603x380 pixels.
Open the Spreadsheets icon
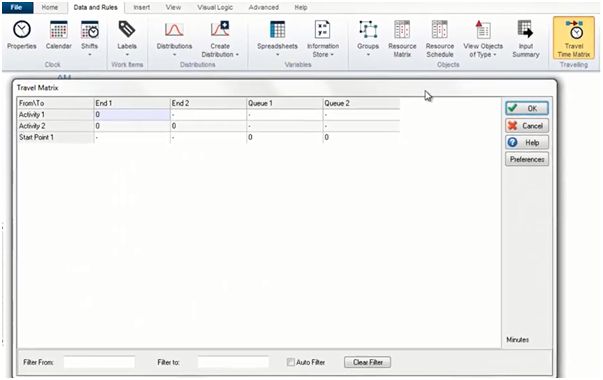277,30
